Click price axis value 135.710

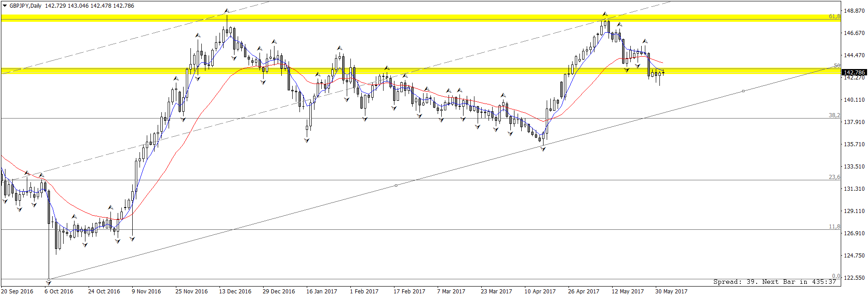[854, 144]
